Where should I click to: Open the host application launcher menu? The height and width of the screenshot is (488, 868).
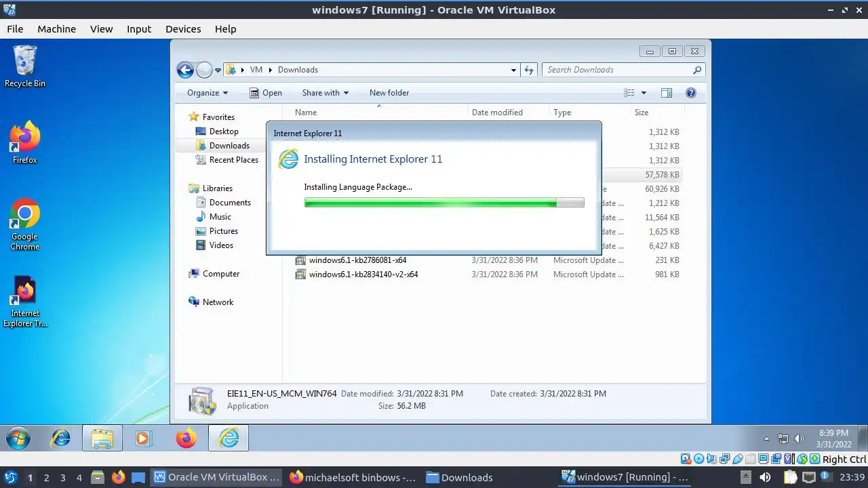[10, 477]
